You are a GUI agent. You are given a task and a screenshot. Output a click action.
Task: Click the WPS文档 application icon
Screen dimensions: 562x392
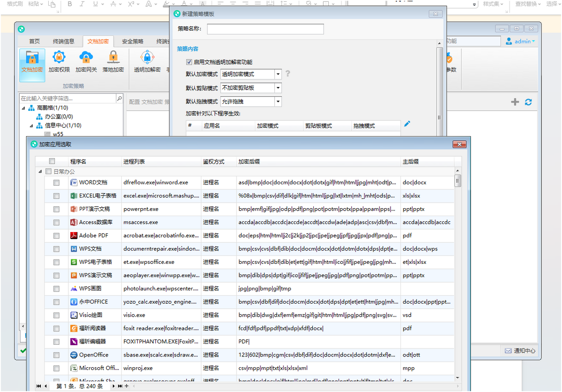pyautogui.click(x=74, y=249)
